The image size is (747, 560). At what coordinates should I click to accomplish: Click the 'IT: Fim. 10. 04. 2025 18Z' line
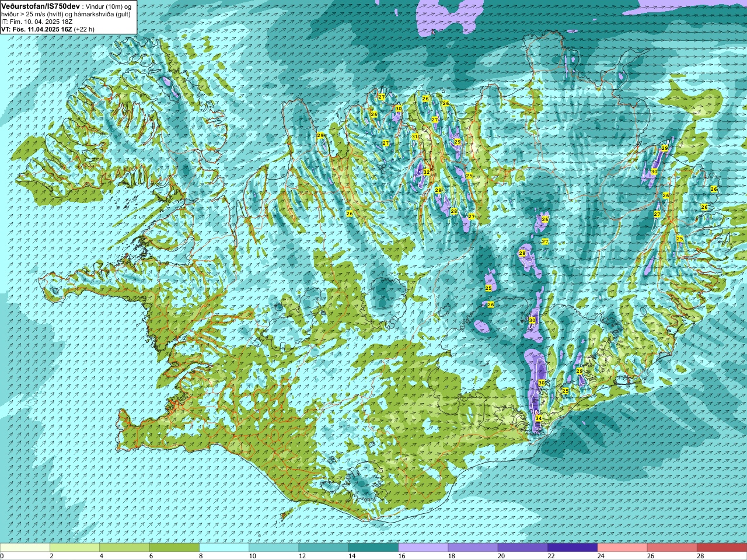click(x=36, y=22)
